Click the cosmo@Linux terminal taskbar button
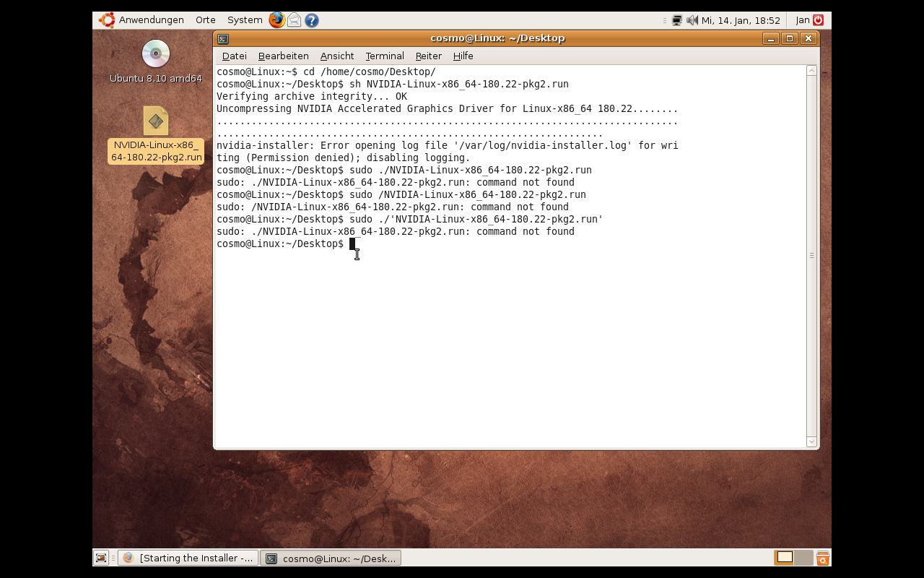Viewport: 924px width, 578px height. pos(331,558)
